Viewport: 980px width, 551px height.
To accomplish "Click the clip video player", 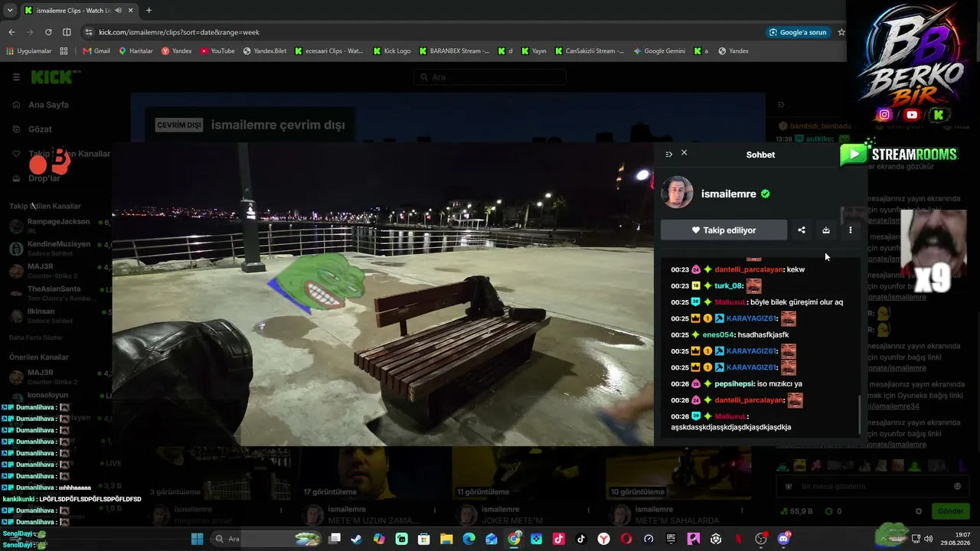I will (x=383, y=293).
